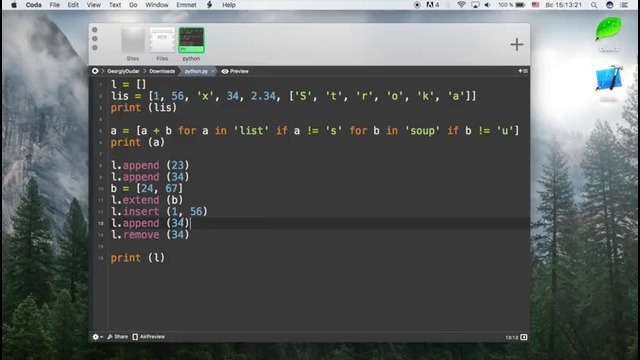
Task: Click the 'print (a)' line
Action: pyautogui.click(x=138, y=142)
